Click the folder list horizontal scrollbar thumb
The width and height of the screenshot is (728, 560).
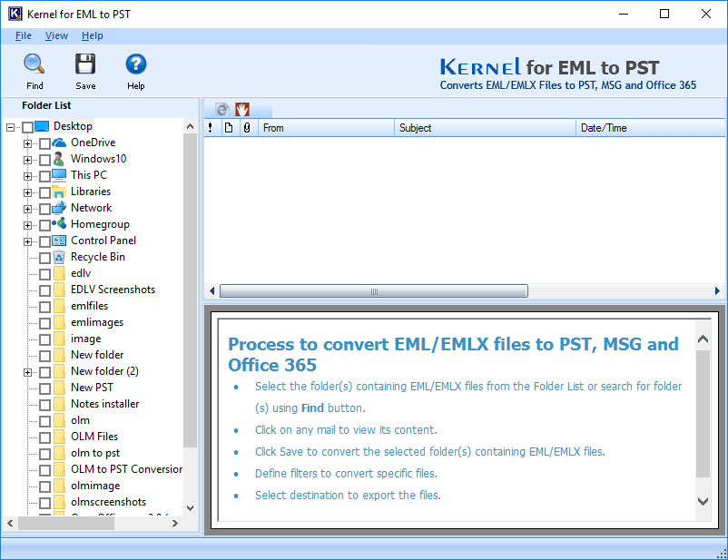(x=66, y=523)
